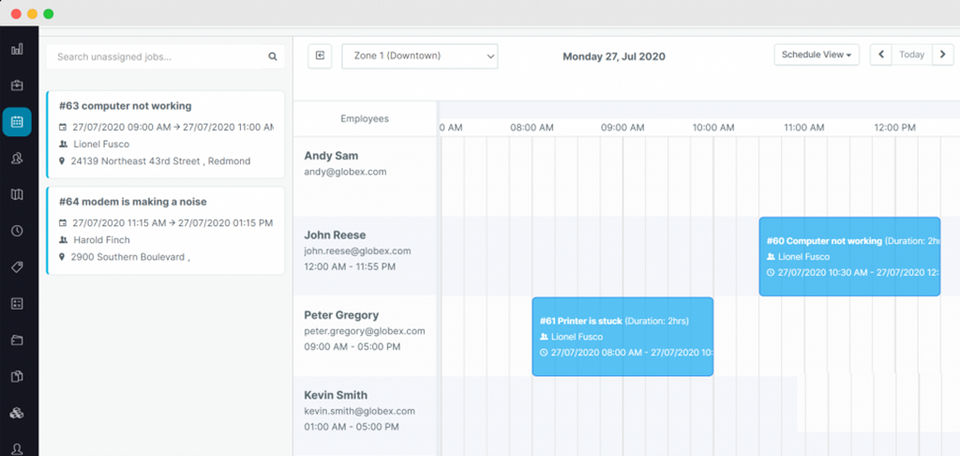Click the macOS green zoom button
The image size is (960, 456).
click(48, 14)
